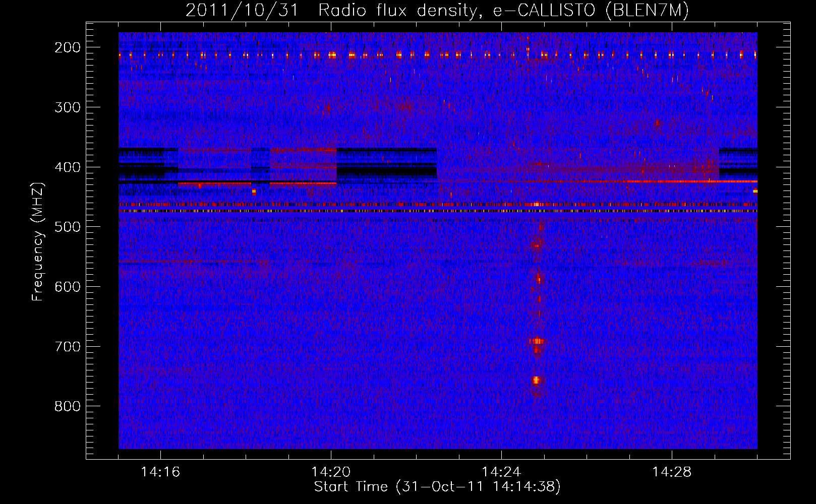Click the 'Start Time (31-Oct-11 14:14:38)' label
The height and width of the screenshot is (504, 816).
(x=437, y=487)
